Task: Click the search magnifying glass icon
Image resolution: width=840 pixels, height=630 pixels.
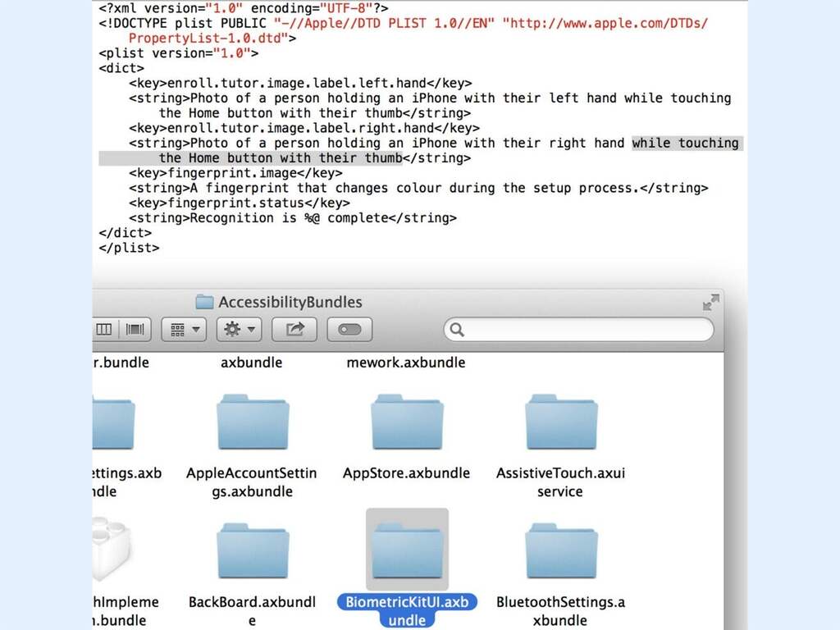Action: pos(457,329)
